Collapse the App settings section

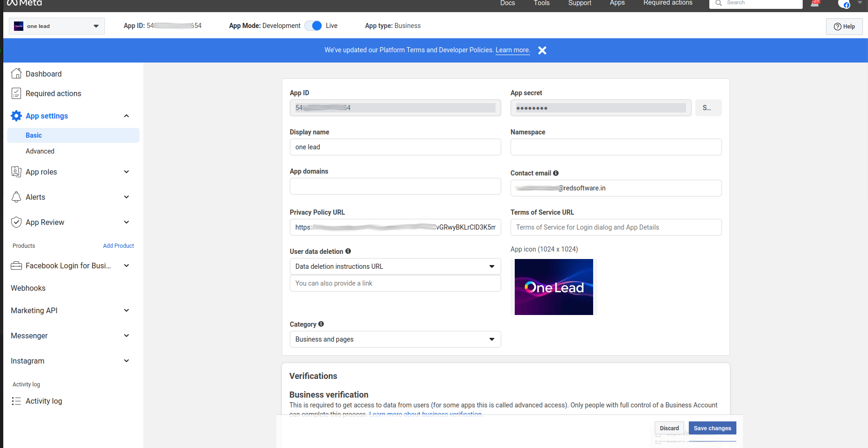pyautogui.click(x=126, y=116)
